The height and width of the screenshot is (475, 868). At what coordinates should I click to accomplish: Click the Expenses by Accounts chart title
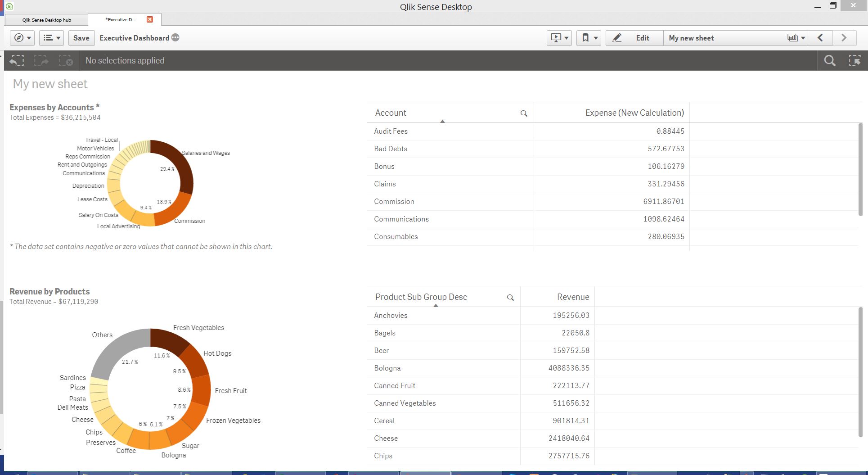point(54,107)
